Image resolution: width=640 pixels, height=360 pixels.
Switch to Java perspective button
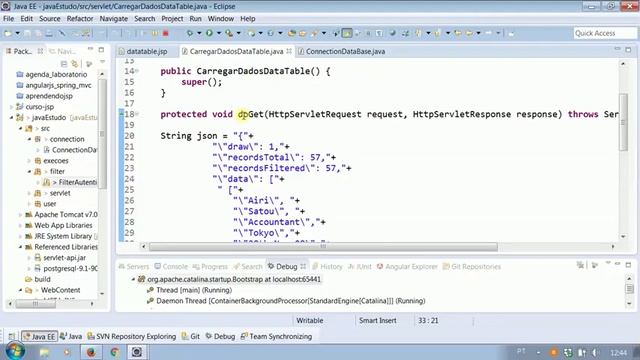click(x=71, y=336)
